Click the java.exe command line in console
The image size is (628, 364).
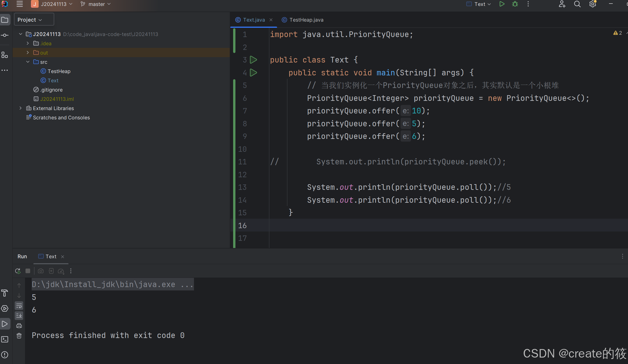click(x=112, y=284)
